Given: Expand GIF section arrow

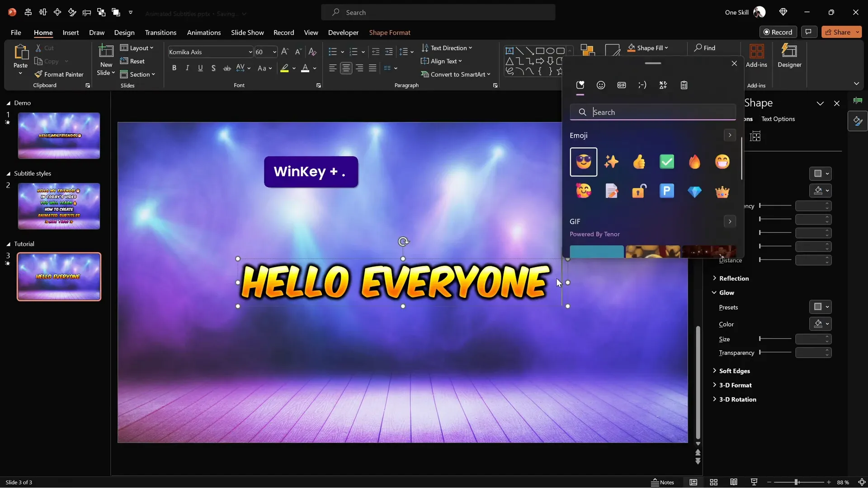Looking at the screenshot, I should coord(730,221).
